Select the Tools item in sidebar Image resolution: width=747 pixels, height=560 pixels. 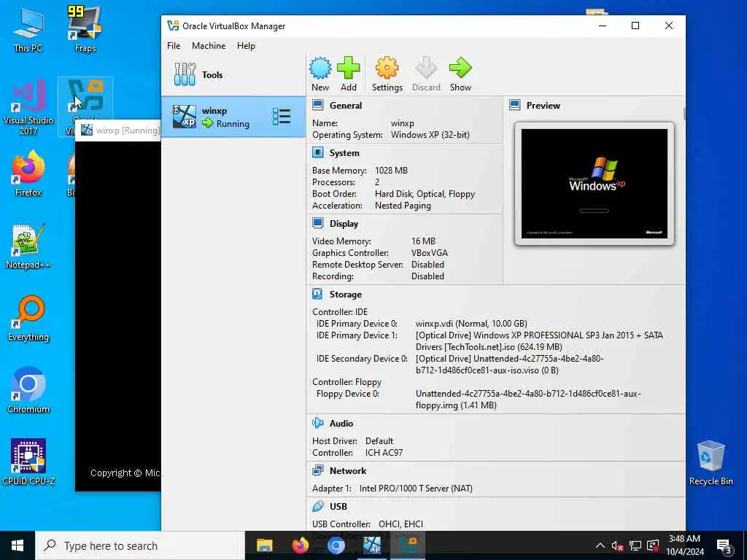[233, 75]
